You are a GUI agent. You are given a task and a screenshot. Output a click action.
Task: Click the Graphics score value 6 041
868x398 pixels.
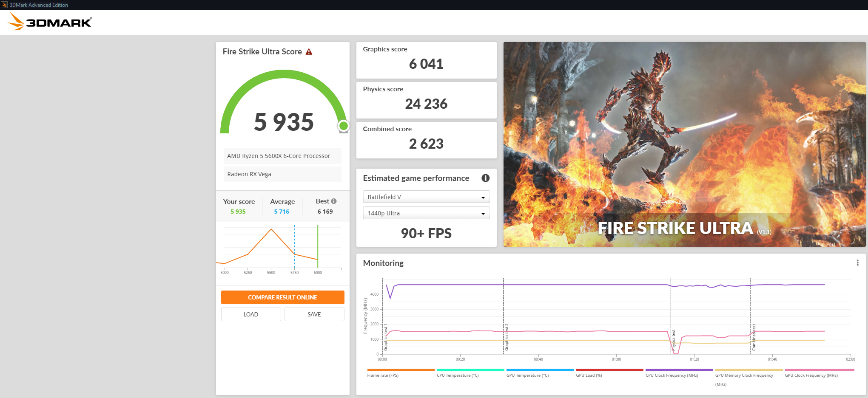click(426, 64)
